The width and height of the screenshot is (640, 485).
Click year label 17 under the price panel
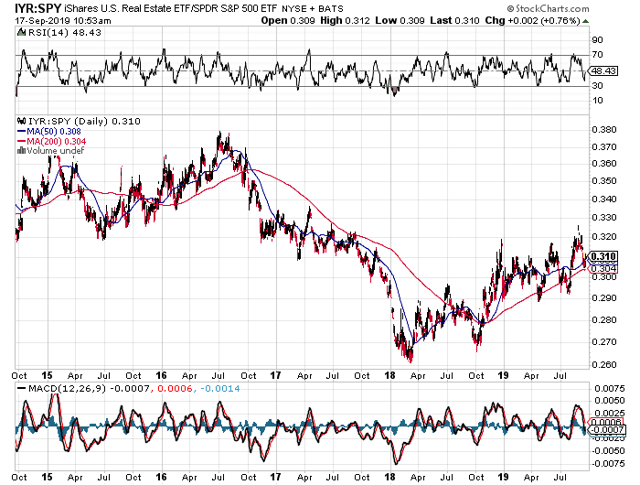point(276,375)
